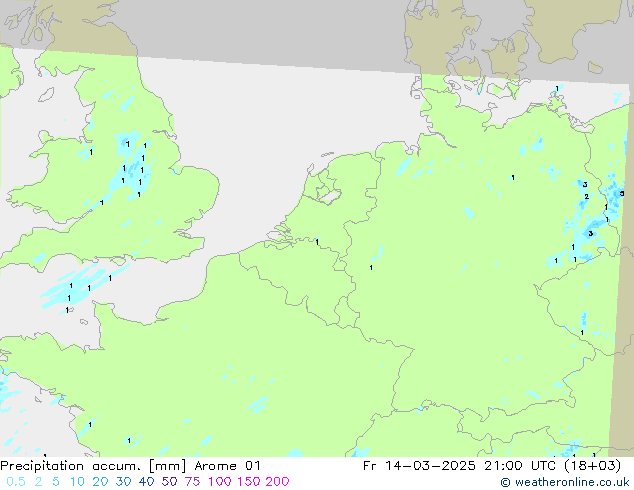The image size is (634, 490).
Task: Select the 10 mm legend value
Action: tap(77, 482)
